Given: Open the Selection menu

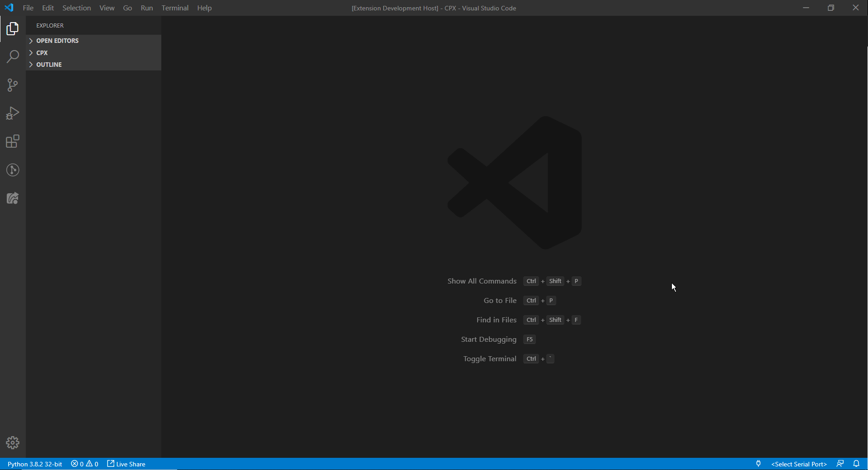Looking at the screenshot, I should coord(77,8).
